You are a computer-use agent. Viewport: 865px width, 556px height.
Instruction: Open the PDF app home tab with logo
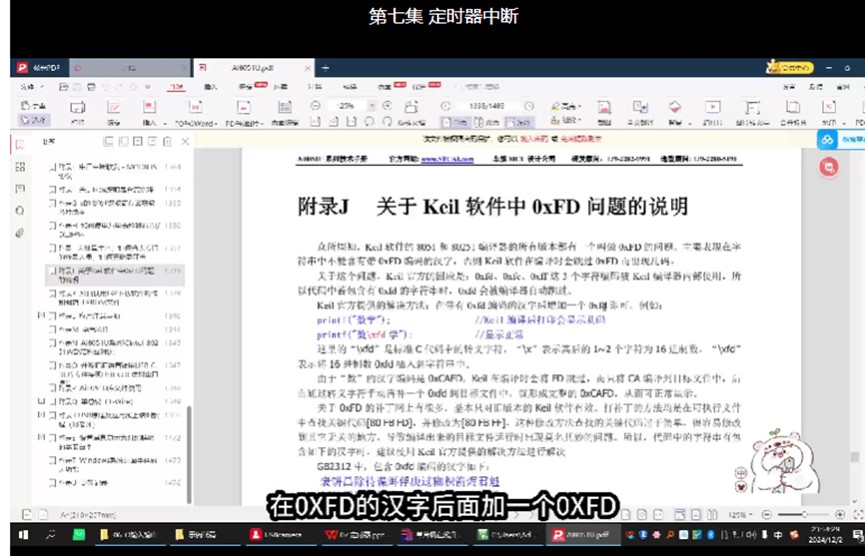tap(39, 68)
